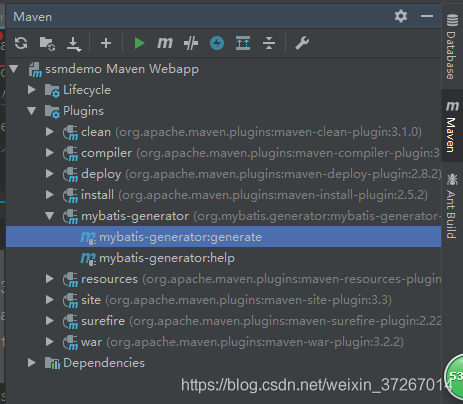Click Reimport All Maven Projects icon
This screenshot has height=404, width=463.
(x=21, y=43)
